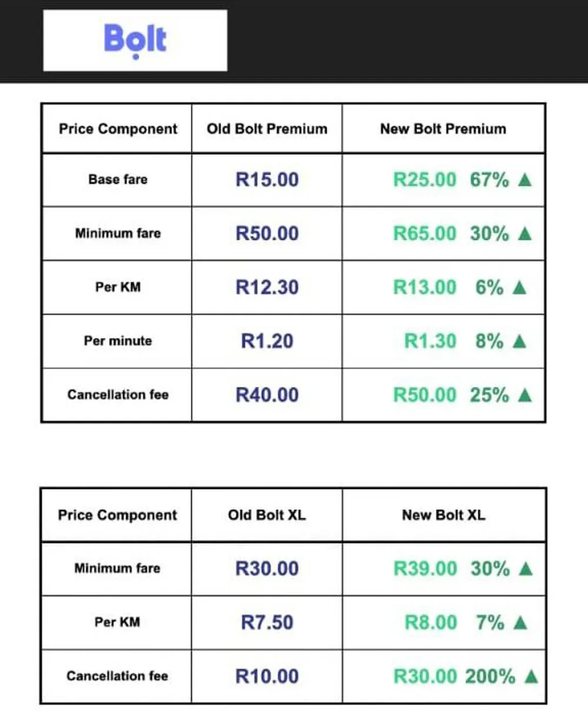Click the R40.00 Premium cancellation fee
This screenshot has width=588, height=726.
(267, 395)
